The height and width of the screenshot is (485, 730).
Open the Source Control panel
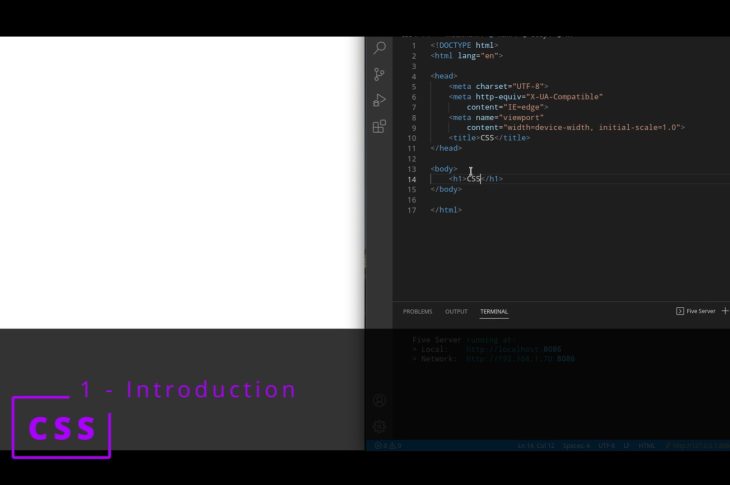tap(379, 74)
